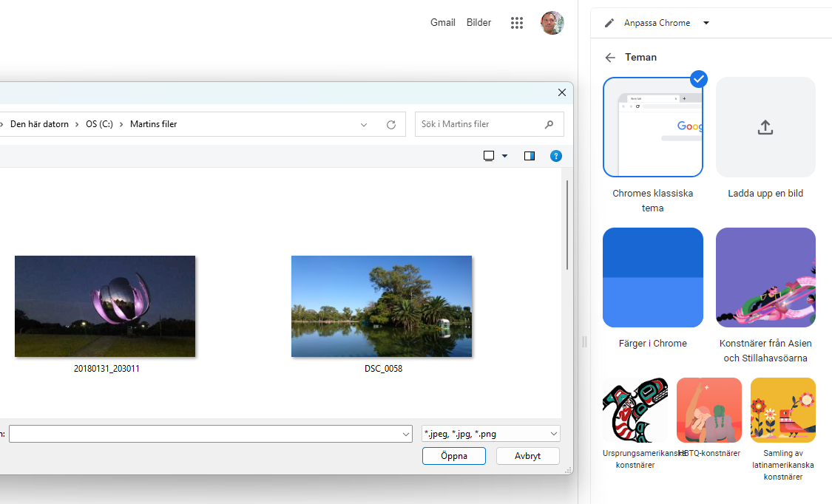The width and height of the screenshot is (832, 504).
Task: Refresh the folder with the reload icon
Action: [x=391, y=124]
